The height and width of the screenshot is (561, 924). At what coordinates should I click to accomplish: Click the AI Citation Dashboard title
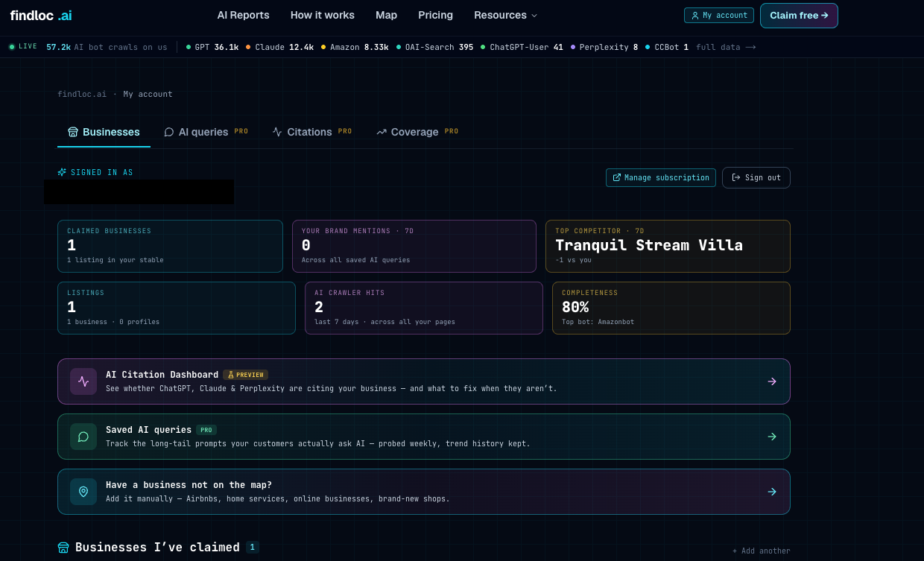point(162,375)
